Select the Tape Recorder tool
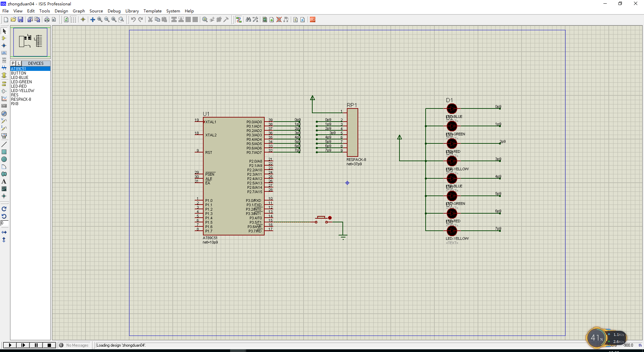 4,106
